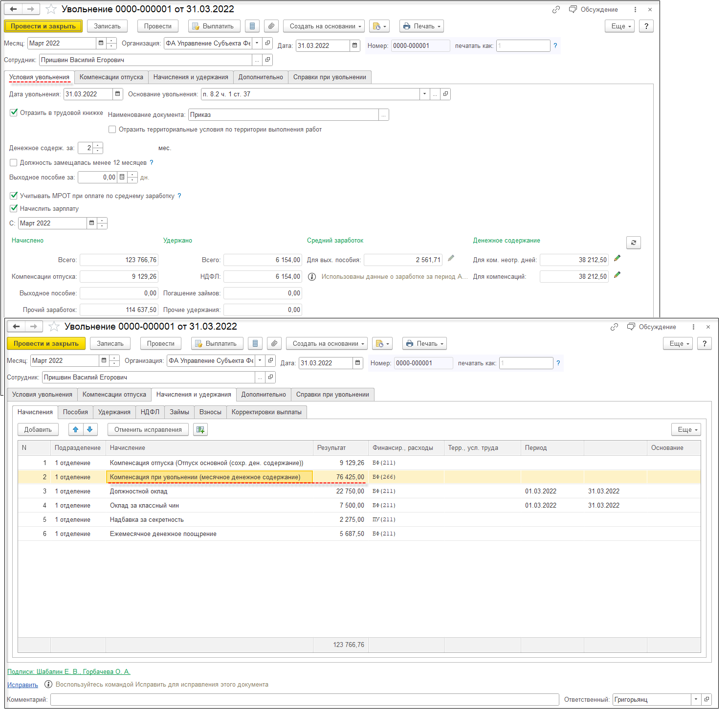Open calendar for Дата field in upper window
The height and width of the screenshot is (713, 728).
point(355,45)
